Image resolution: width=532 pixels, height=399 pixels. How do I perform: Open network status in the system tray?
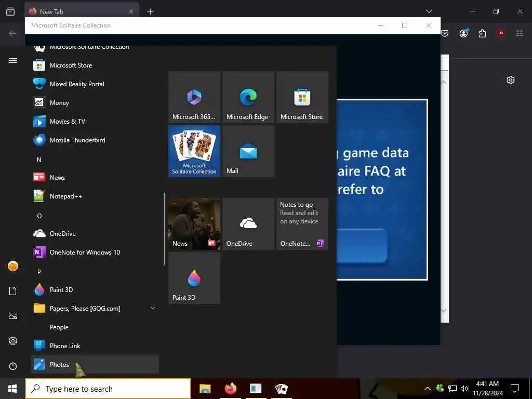coord(453,389)
